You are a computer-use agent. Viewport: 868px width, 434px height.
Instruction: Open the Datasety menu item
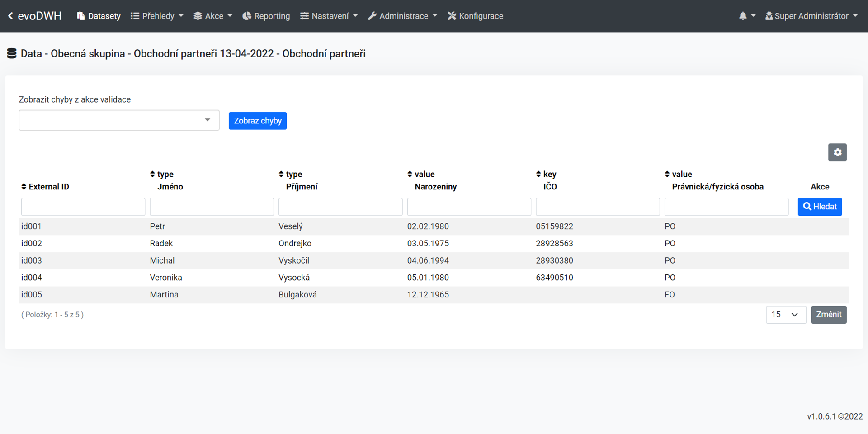point(99,16)
